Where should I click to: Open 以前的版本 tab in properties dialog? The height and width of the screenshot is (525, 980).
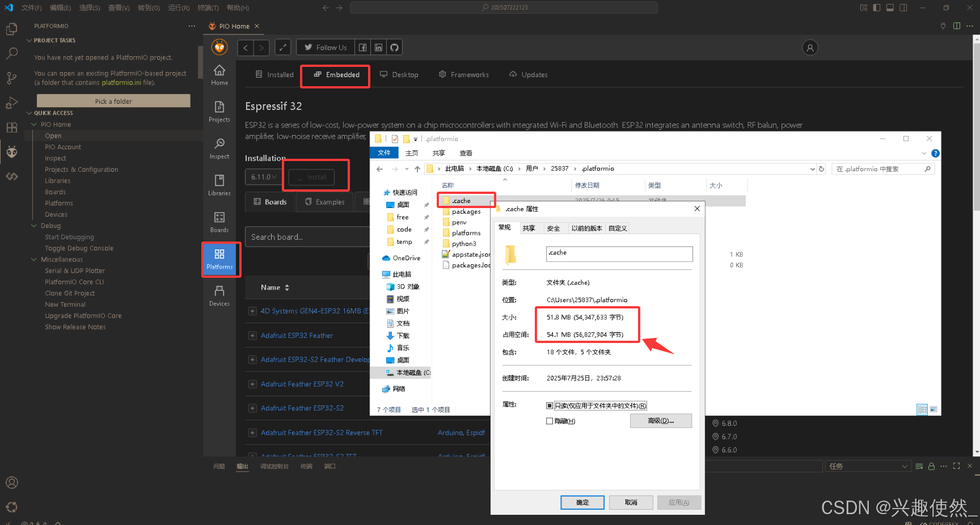click(586, 228)
